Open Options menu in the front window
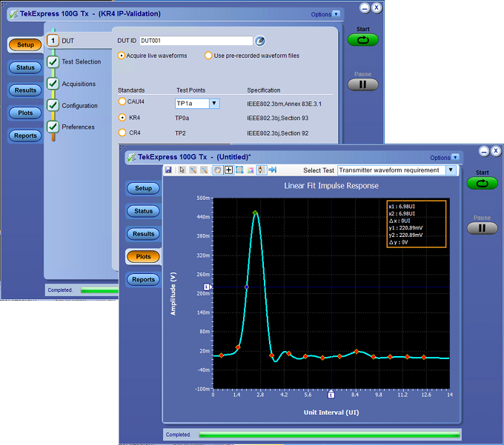Viewport: 504px width, 445px height. [x=443, y=158]
